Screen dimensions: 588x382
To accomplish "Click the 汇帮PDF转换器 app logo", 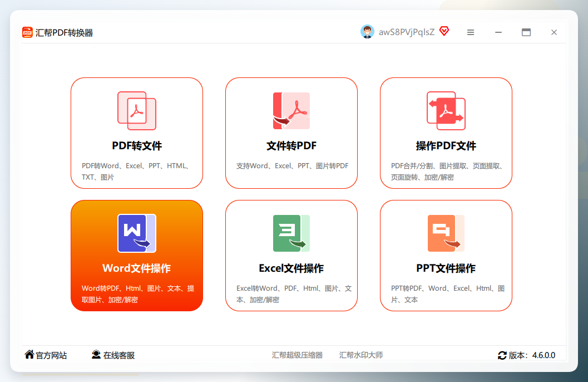I will [27, 33].
